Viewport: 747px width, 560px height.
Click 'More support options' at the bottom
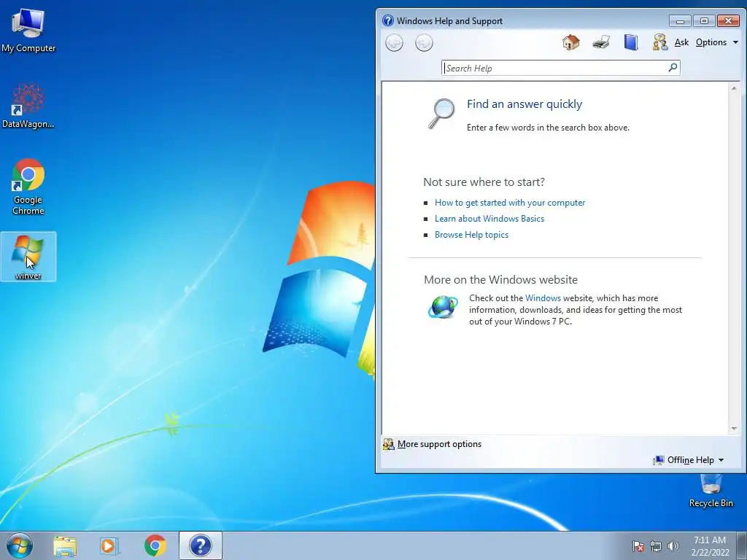[x=438, y=444]
